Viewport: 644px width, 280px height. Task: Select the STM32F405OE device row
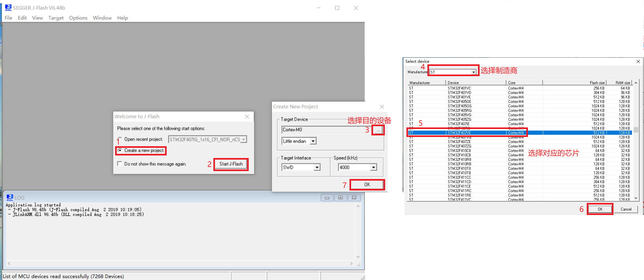[520, 102]
